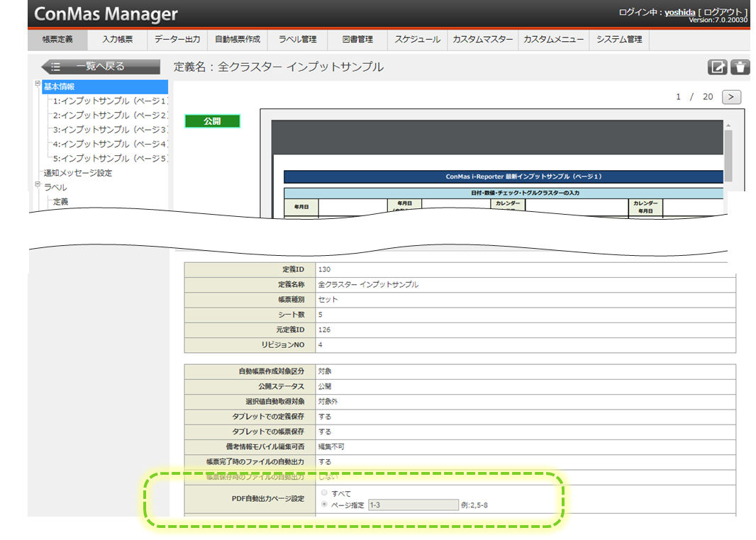Click the ログアウト link
The image size is (756, 540).
click(723, 13)
